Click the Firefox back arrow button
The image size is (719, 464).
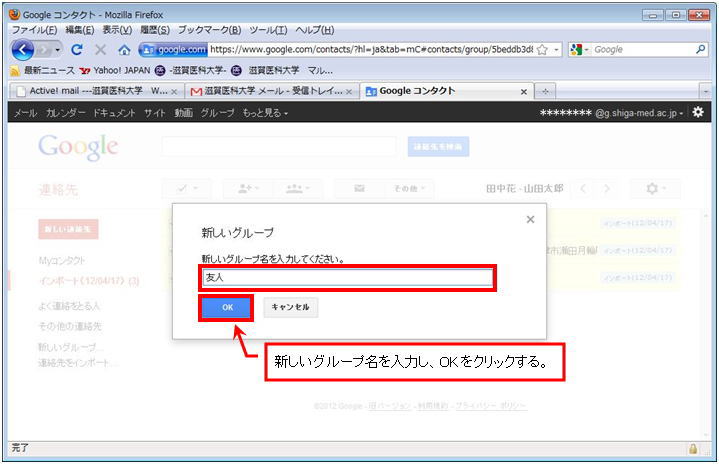click(x=23, y=50)
